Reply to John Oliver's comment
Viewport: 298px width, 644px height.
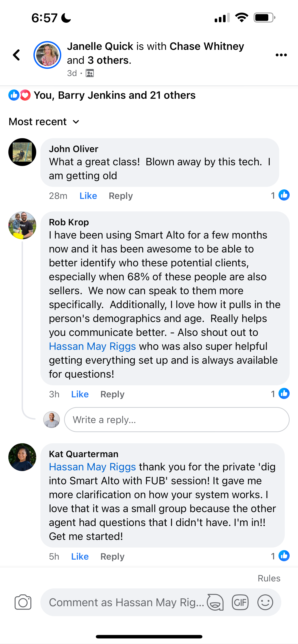[x=121, y=196]
